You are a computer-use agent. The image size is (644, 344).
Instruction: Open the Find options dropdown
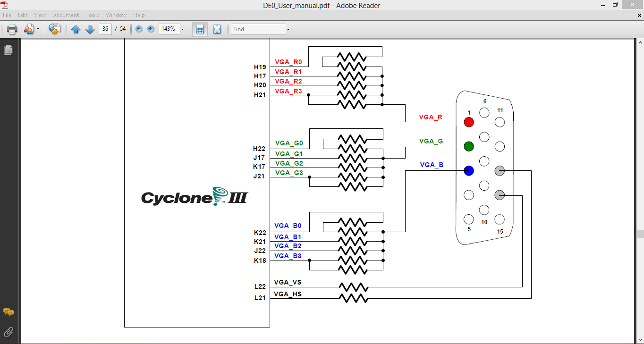click(287, 29)
